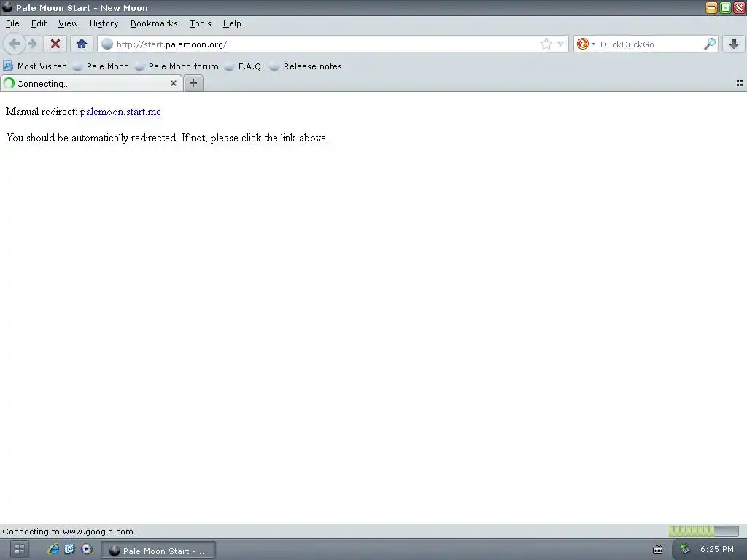The width and height of the screenshot is (747, 560).
Task: Open the Most Visited bookmarks folder
Action: 35,66
